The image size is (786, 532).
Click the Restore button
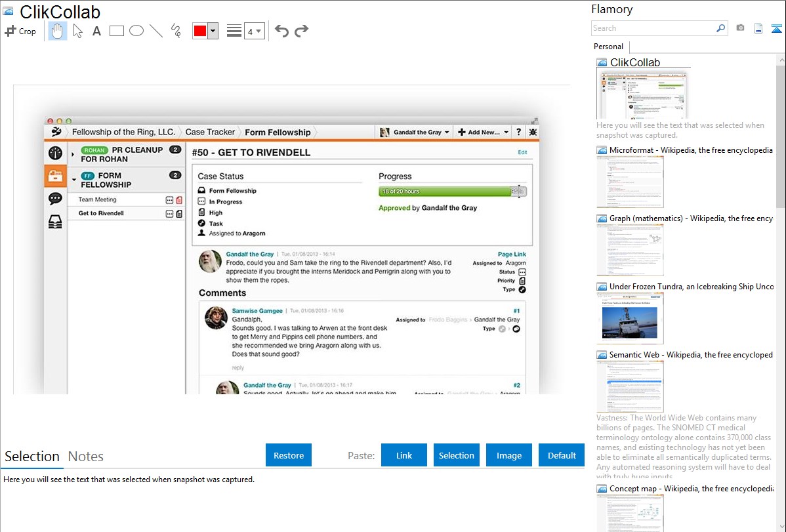click(x=289, y=455)
